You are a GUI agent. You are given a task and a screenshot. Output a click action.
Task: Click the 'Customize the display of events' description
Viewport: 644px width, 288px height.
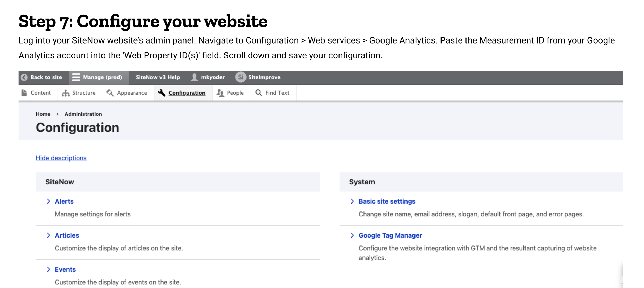pos(118,282)
